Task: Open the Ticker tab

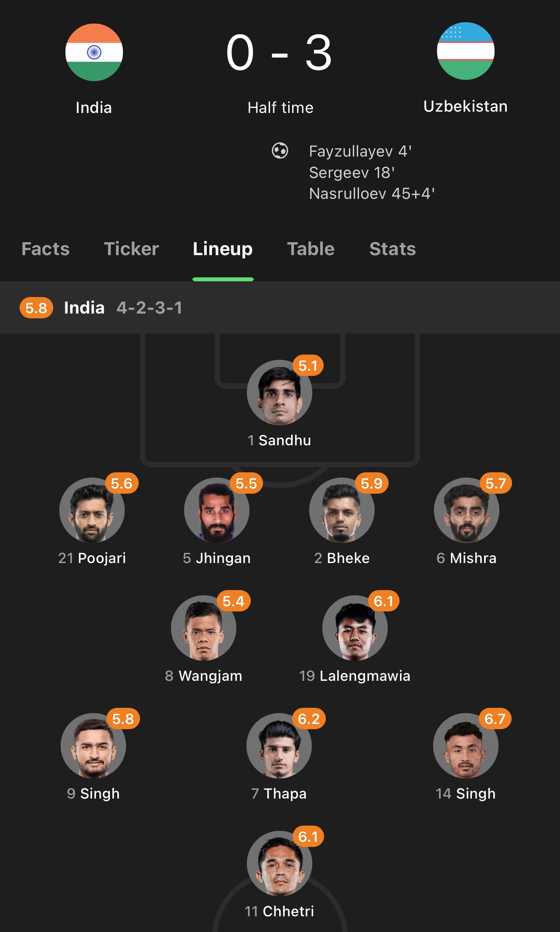Action: pyautogui.click(x=131, y=249)
